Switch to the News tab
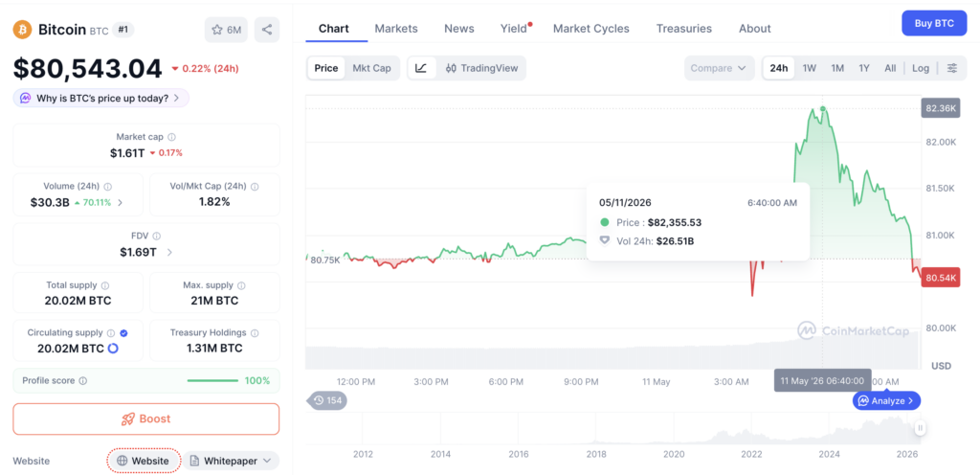Image resolution: width=980 pixels, height=475 pixels. [x=459, y=29]
